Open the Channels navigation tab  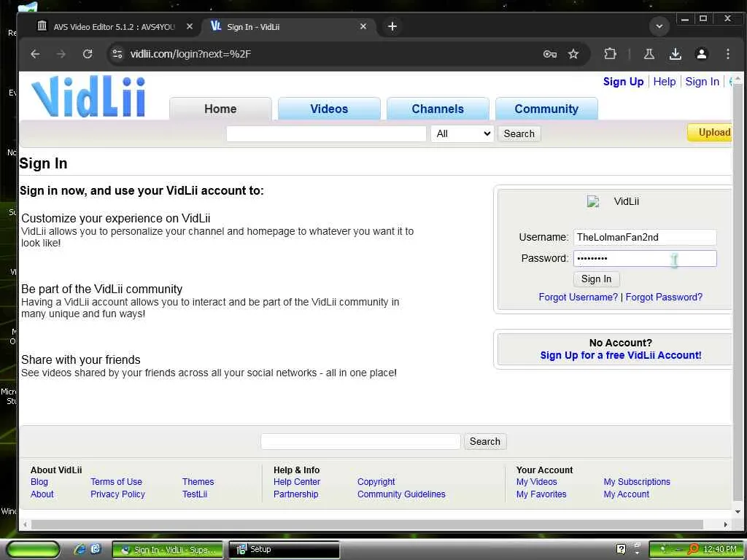(438, 109)
